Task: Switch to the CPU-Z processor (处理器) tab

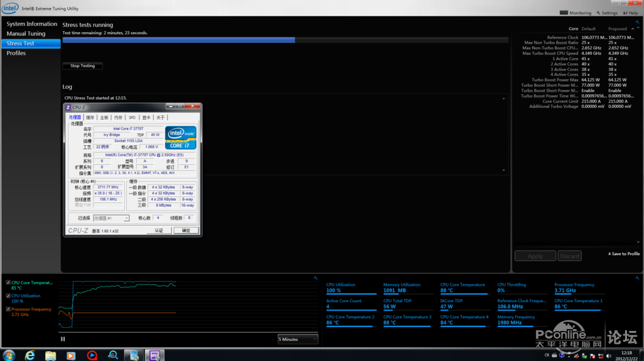Action: tap(75, 118)
